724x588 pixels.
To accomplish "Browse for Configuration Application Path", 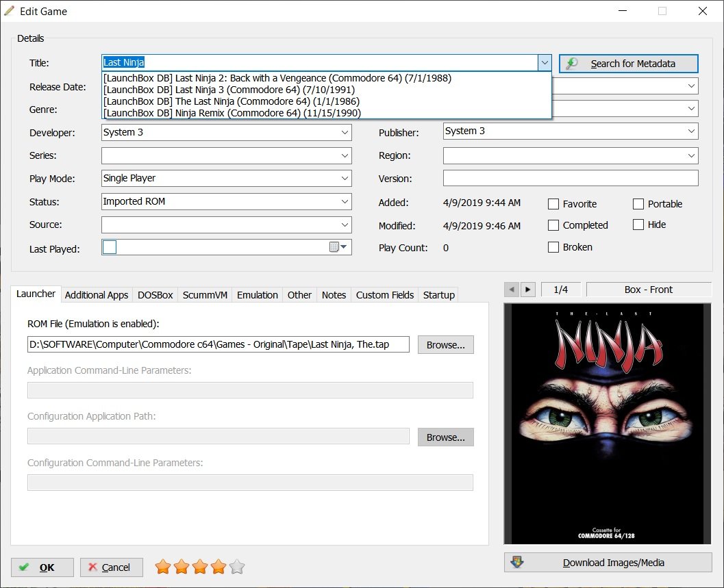I will coord(446,437).
